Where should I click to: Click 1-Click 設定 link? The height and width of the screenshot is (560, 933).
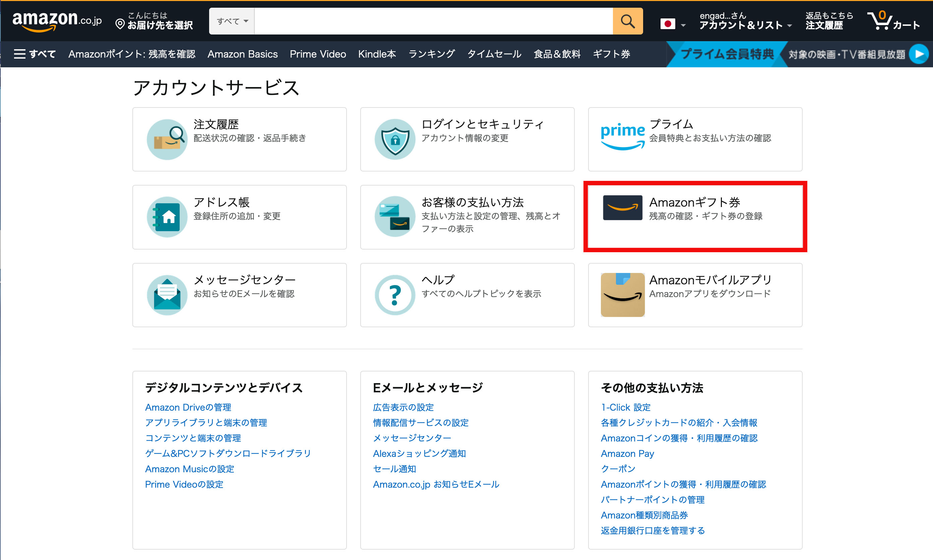[626, 408]
